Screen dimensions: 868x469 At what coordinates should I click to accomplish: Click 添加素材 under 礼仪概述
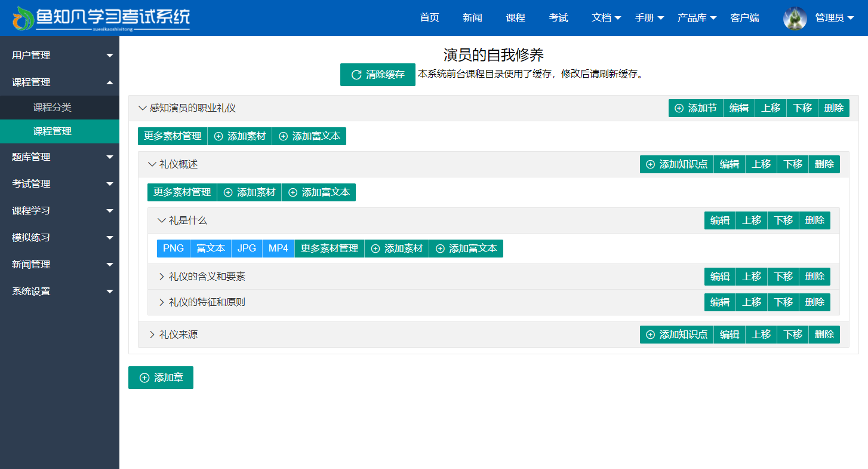[x=250, y=192]
